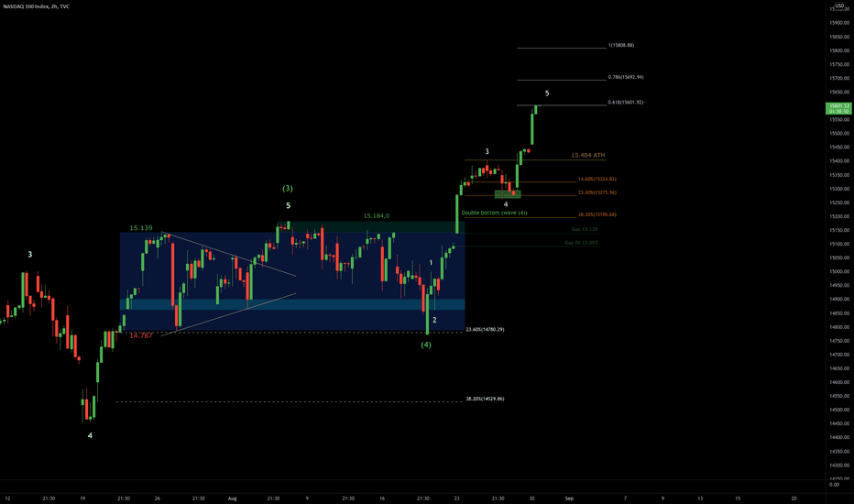Click the 15400.00 price axis tick
This screenshot has width=854, height=504.
(838, 161)
